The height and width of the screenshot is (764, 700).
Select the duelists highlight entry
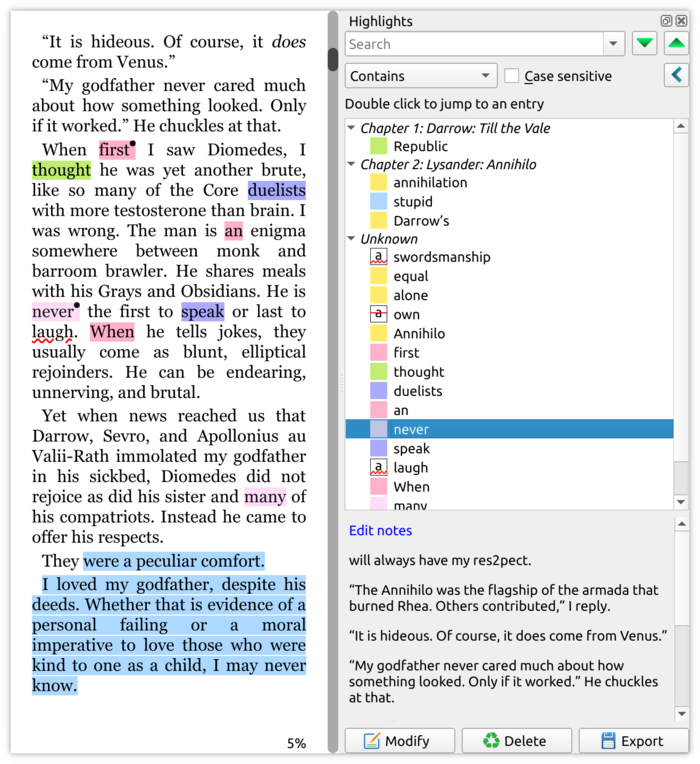(x=417, y=391)
